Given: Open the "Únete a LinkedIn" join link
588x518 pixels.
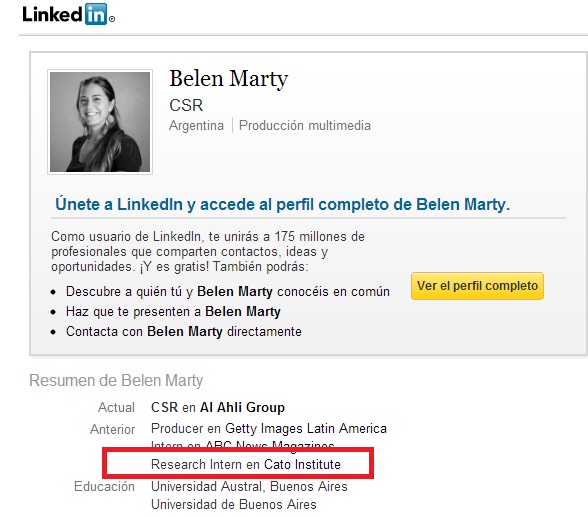Looking at the screenshot, I should [282, 204].
